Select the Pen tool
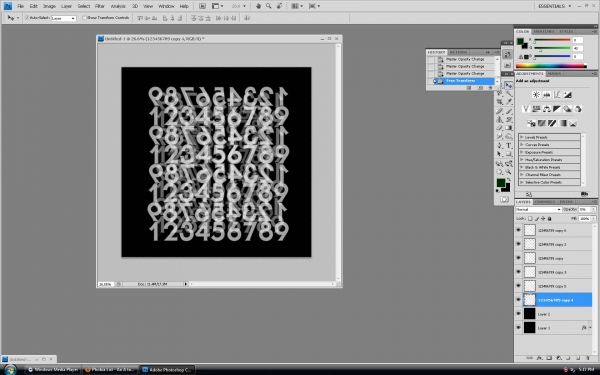Viewport: 600px width, 375px height. 499,145
